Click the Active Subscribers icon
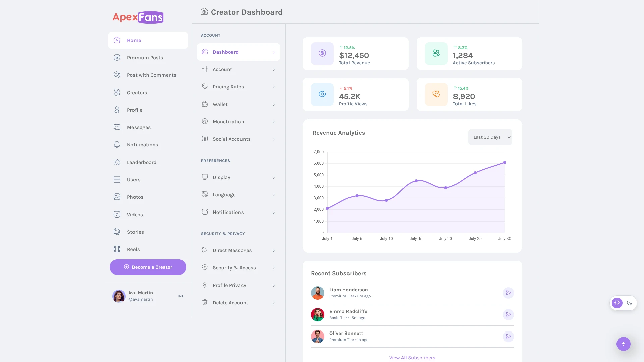Viewport: 644px width, 362px height. (x=436, y=53)
